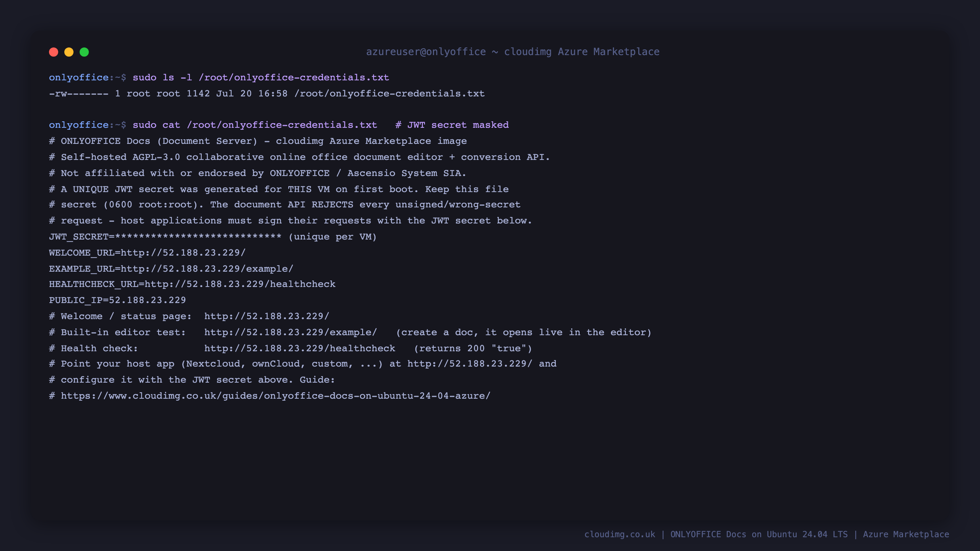This screenshot has height=551, width=980.
Task: Click the 'Not affiliated with or endorsed' line
Action: (258, 173)
